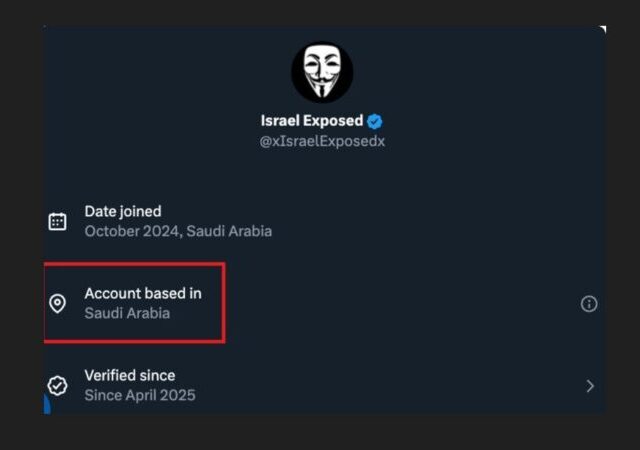Select the "October 2024, Saudi Arabia" text

tap(178, 231)
